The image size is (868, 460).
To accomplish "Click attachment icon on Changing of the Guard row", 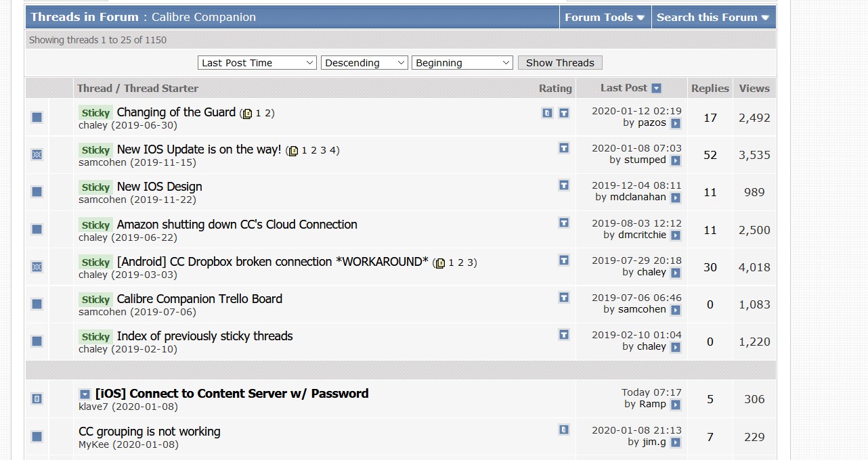I will click(x=547, y=113).
